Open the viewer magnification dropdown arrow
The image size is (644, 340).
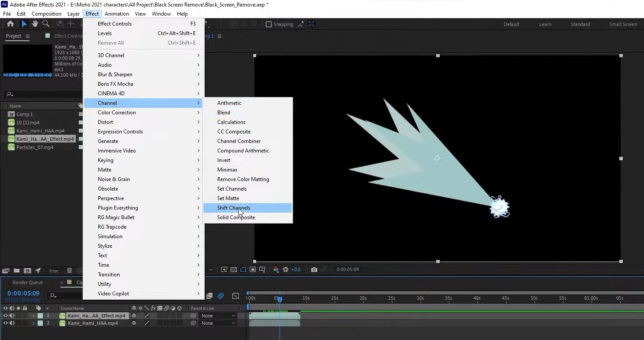(x=211, y=269)
